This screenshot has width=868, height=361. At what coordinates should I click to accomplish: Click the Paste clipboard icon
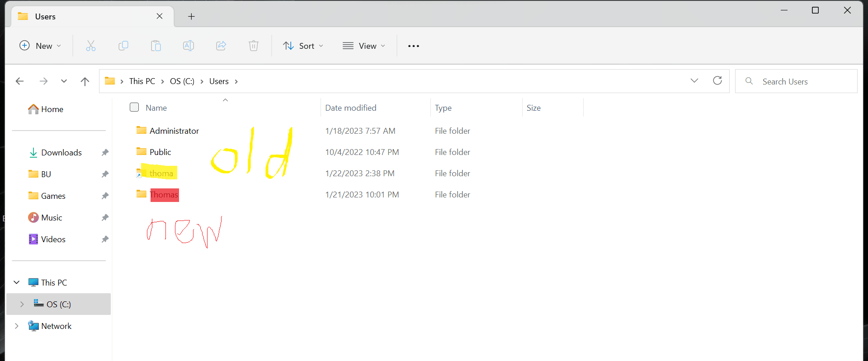click(156, 46)
